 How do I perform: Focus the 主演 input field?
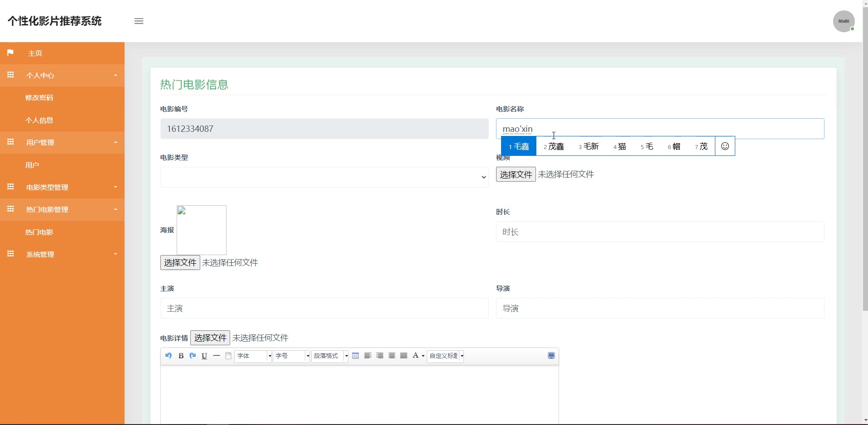pos(324,308)
